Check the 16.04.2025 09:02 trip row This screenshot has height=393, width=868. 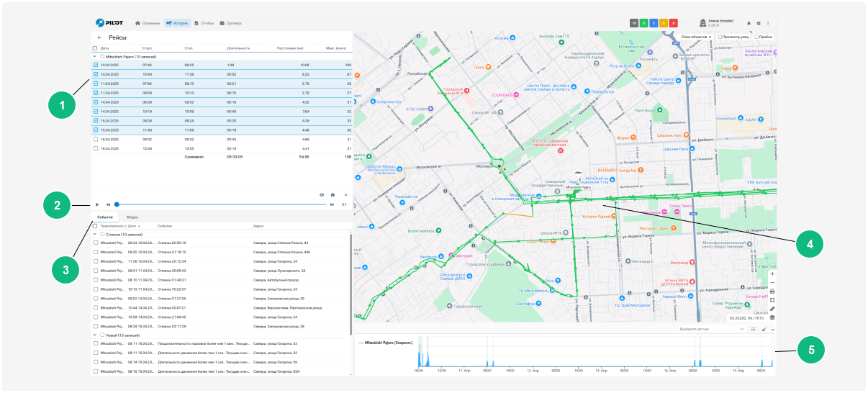[96, 140]
